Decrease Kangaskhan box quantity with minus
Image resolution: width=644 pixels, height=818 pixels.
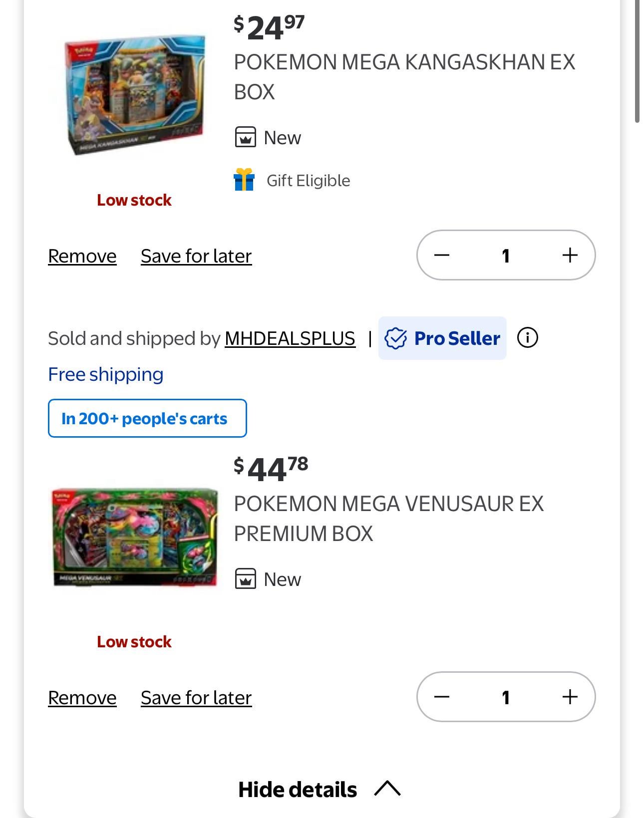[x=442, y=255]
